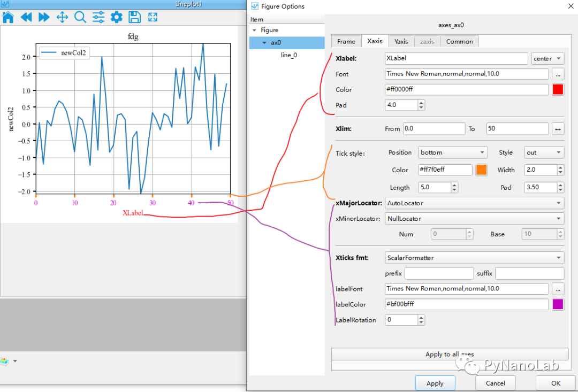Click the Xlabel Color hex field
Screen dimensions: 578x392
tap(467, 89)
